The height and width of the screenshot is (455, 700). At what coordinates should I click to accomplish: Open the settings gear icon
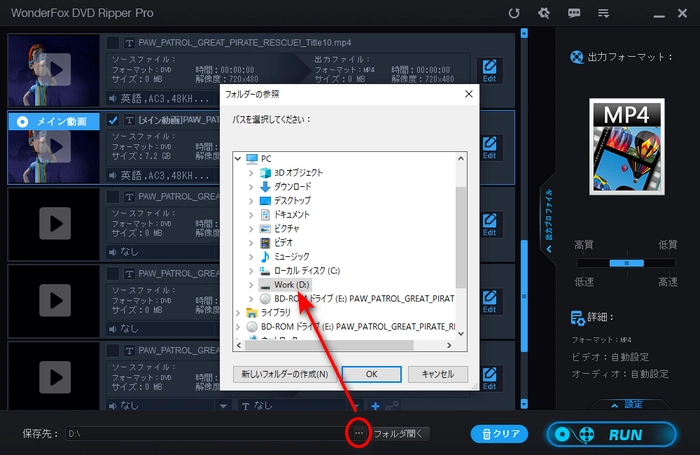pyautogui.click(x=544, y=13)
